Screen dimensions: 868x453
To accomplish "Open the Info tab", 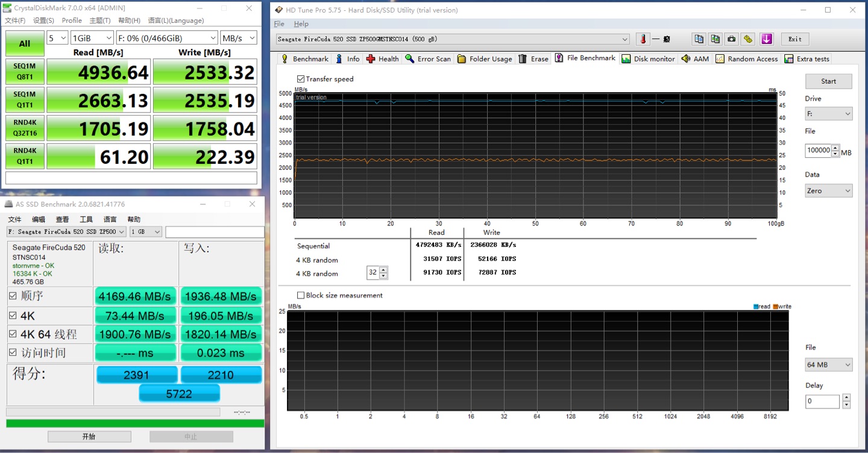I will pos(348,59).
